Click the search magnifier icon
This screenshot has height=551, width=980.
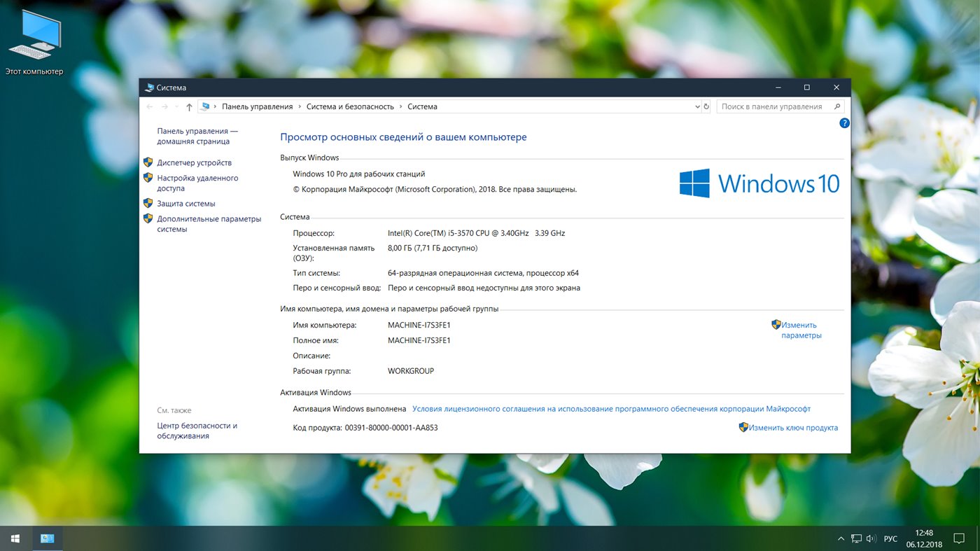837,106
